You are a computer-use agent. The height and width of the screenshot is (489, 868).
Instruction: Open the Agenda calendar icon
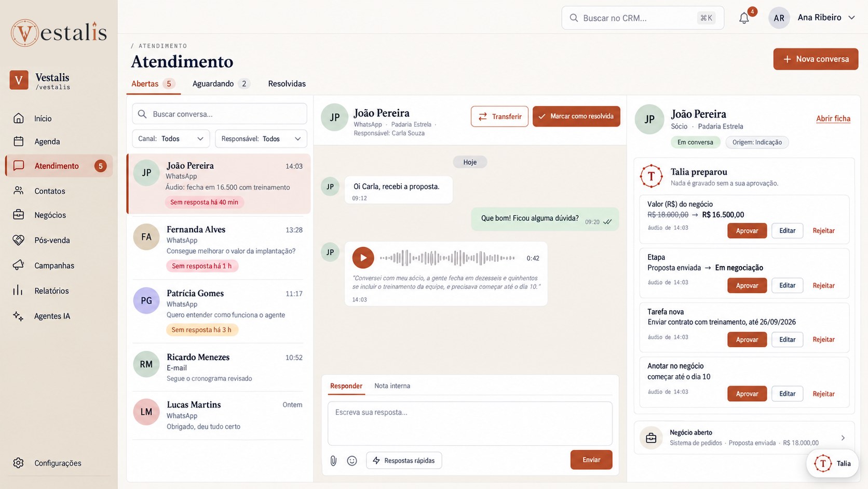(x=19, y=141)
